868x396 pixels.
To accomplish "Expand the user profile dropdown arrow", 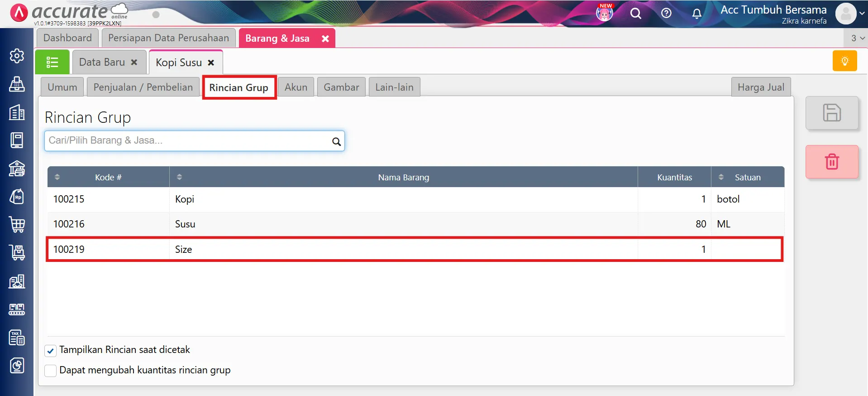I will [862, 14].
